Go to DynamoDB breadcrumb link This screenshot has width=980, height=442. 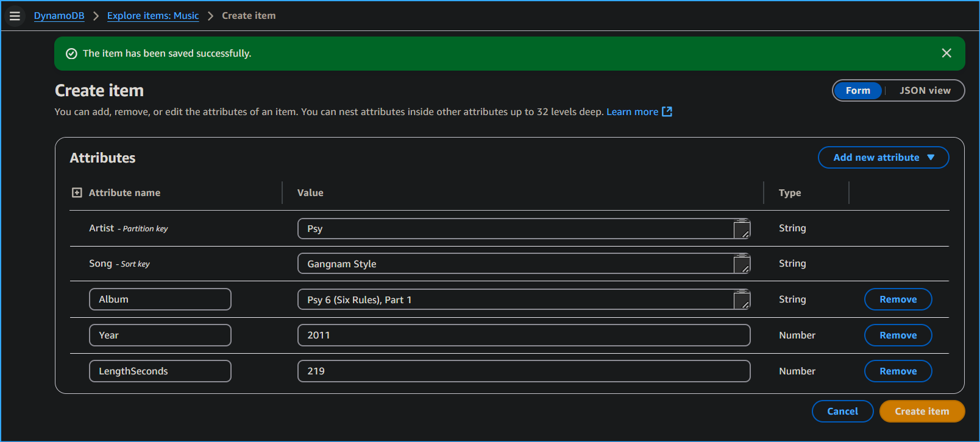(59, 16)
